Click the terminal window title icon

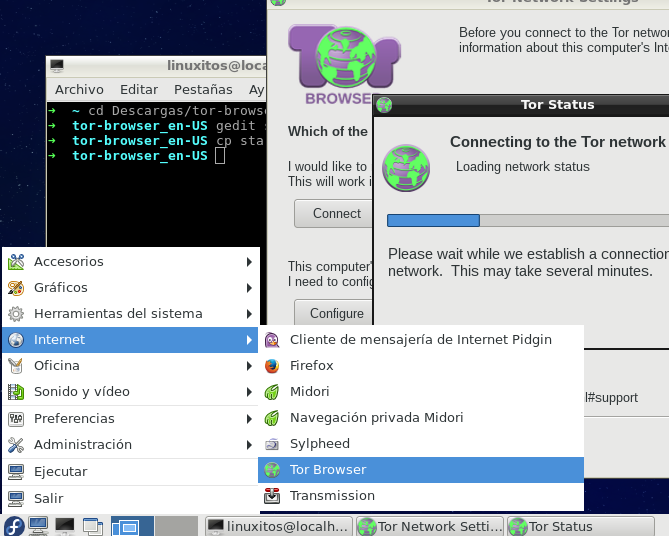57,66
